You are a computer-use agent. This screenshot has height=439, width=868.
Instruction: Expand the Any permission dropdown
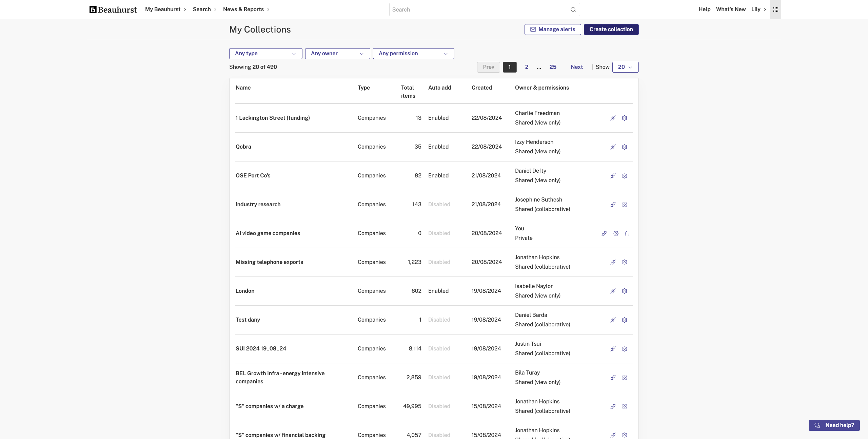click(413, 54)
